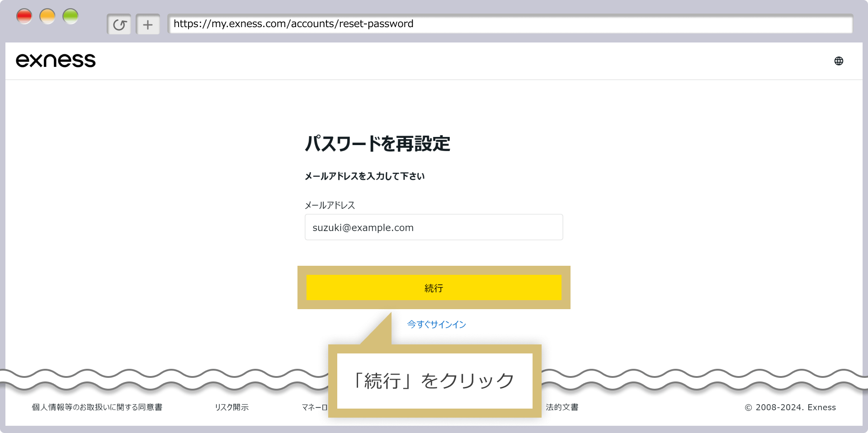Click the Exness logo
Viewport: 868px width, 433px height.
tap(56, 61)
